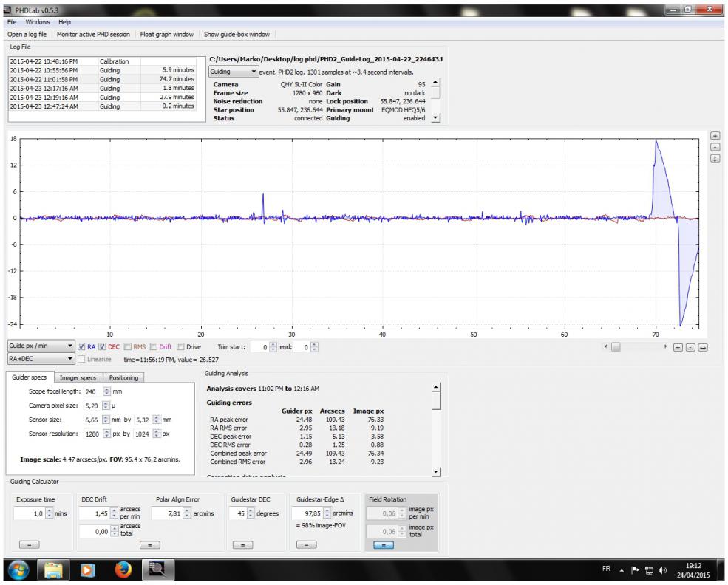
Task: Increment Scope focal length spinner
Action: click(x=106, y=389)
